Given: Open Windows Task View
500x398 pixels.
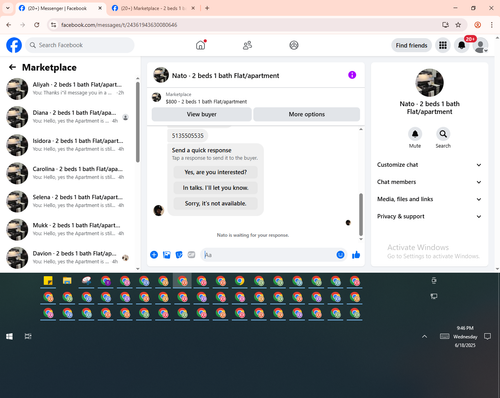Looking at the screenshot, I should (x=28, y=337).
